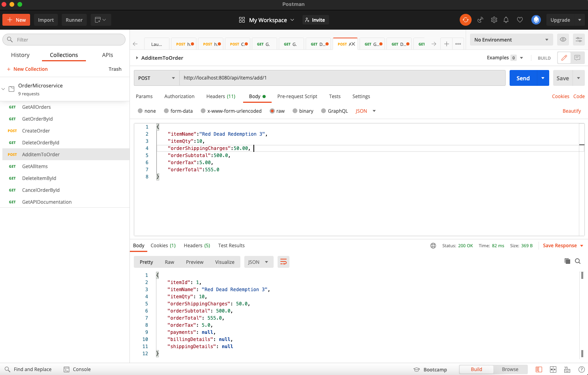
Task: Open the settings gear icon
Action: click(494, 20)
